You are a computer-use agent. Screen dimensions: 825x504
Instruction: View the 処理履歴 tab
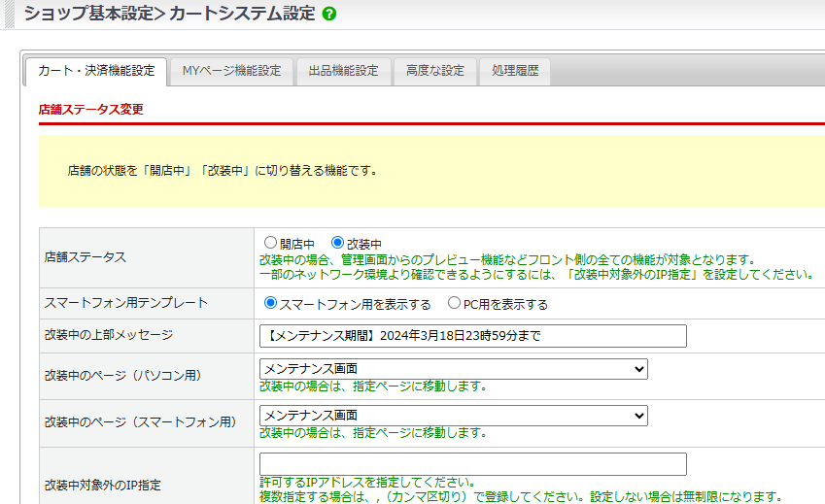(515, 71)
